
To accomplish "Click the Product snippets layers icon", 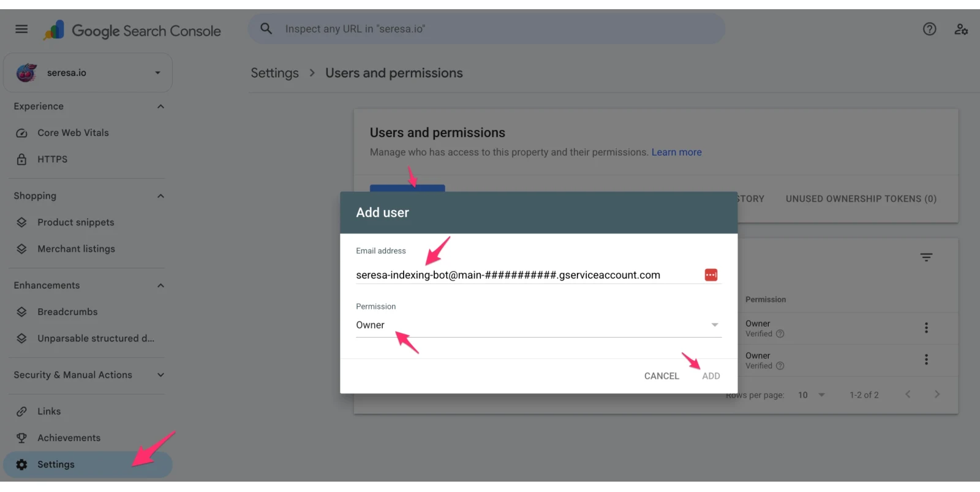I will (x=21, y=222).
